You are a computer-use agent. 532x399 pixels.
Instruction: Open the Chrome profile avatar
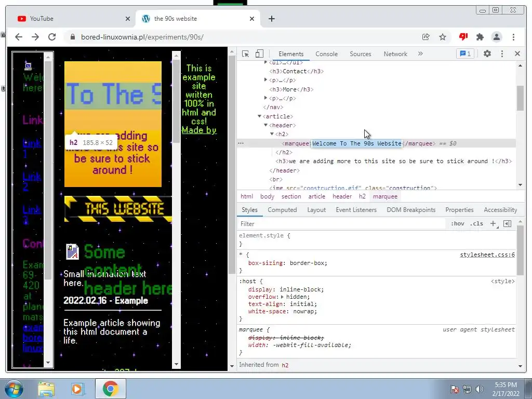496,37
